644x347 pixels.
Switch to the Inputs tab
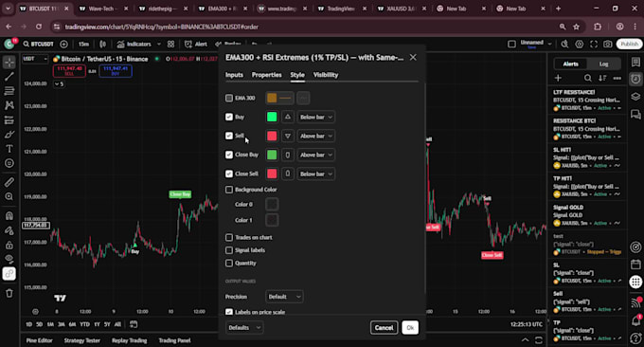click(x=234, y=75)
